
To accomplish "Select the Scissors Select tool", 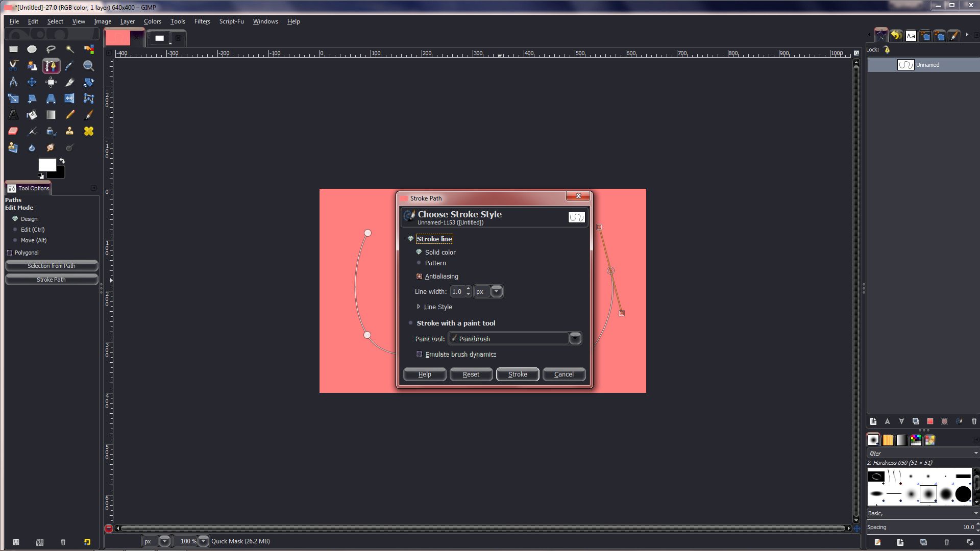I will click(13, 66).
